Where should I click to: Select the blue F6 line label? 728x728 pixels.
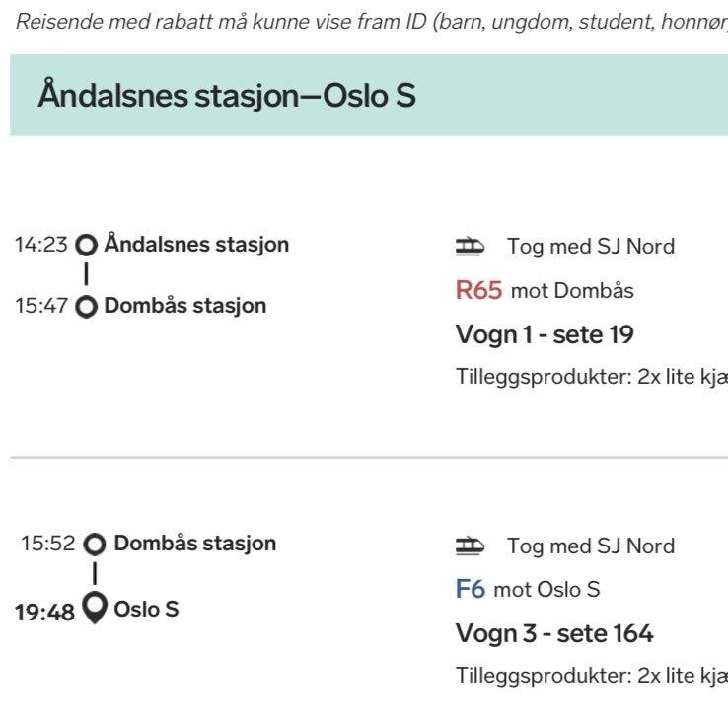tap(471, 590)
